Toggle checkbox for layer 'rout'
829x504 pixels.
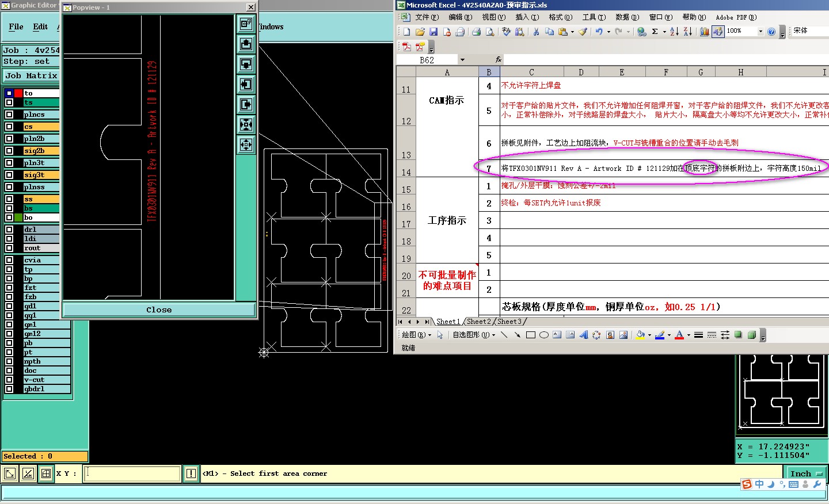point(9,248)
